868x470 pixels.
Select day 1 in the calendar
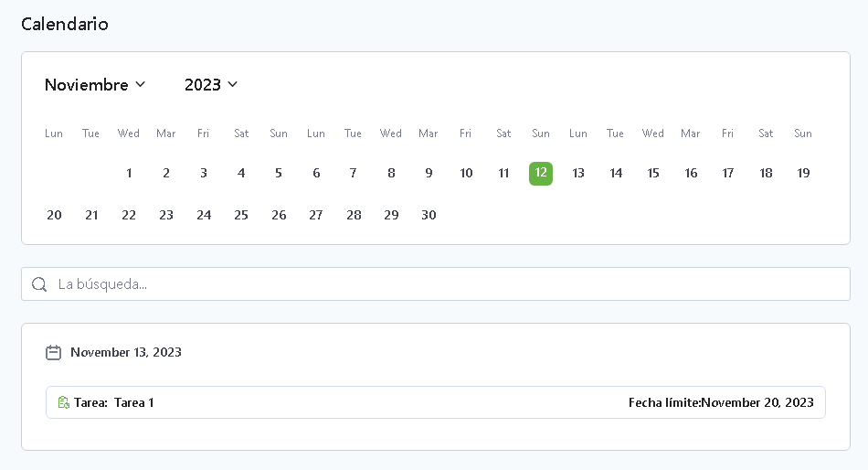pos(129,173)
